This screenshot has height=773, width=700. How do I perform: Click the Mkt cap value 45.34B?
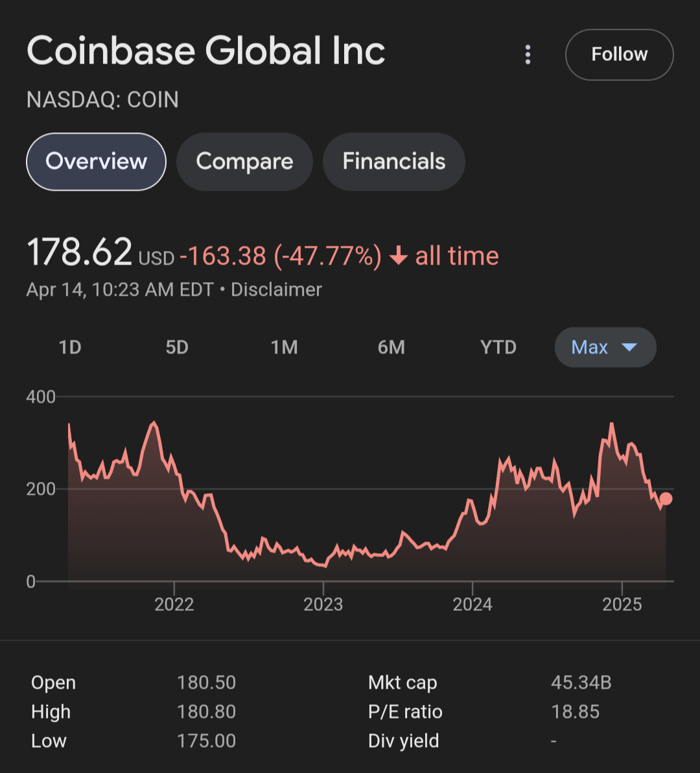point(581,682)
